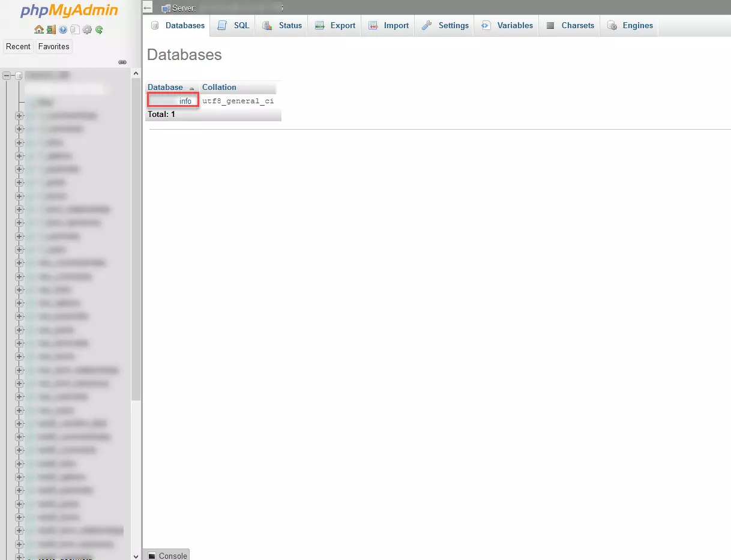Screen dimensions: 731x560
Task: Open the Engines tab
Action: [x=630, y=26]
